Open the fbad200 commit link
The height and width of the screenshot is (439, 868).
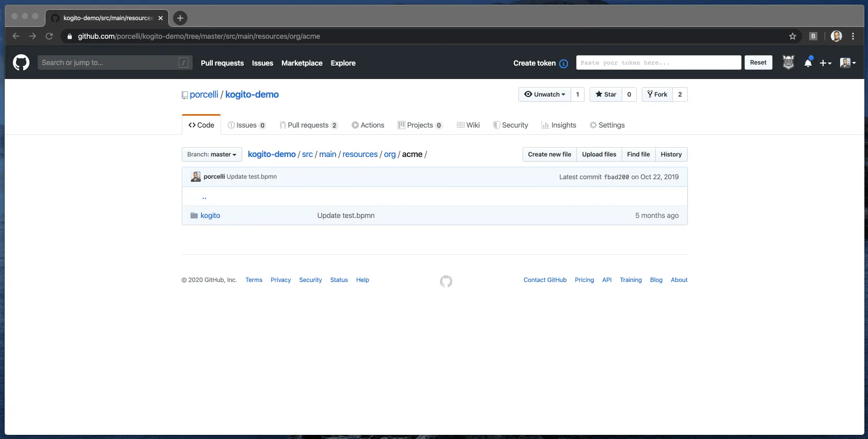pyautogui.click(x=617, y=177)
